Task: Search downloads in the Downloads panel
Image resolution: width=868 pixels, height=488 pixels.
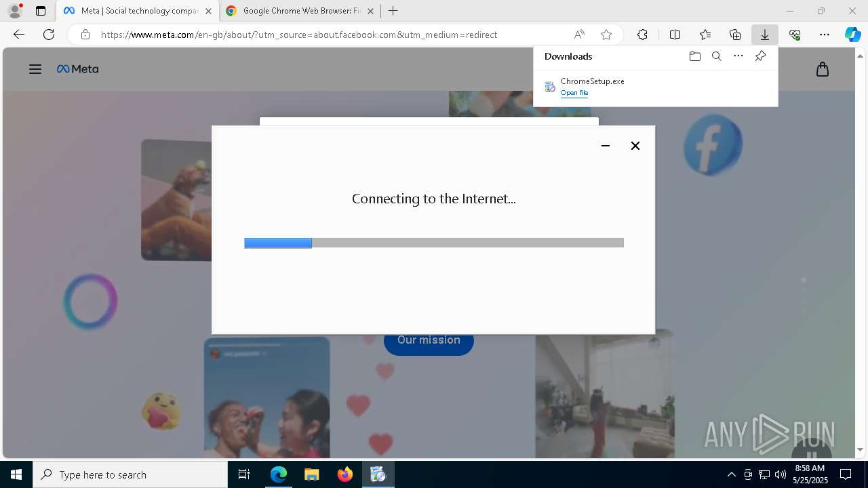Action: click(x=717, y=56)
